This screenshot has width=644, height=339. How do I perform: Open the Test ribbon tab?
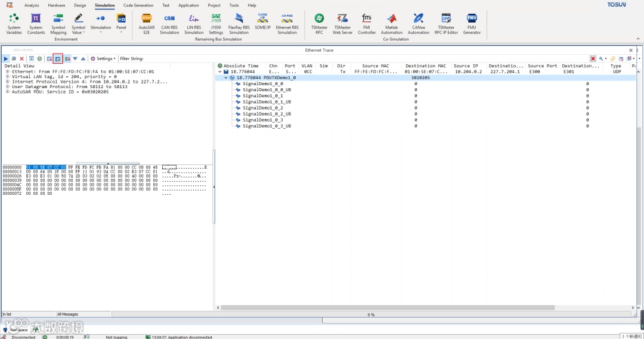click(166, 5)
